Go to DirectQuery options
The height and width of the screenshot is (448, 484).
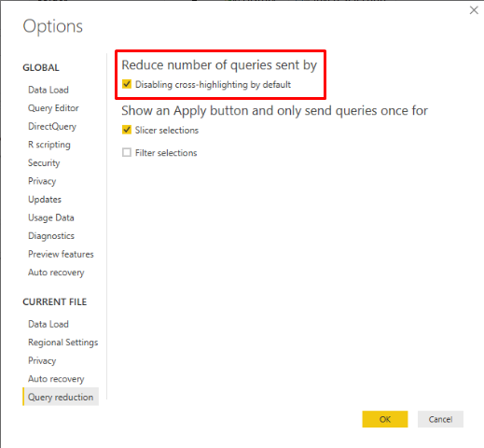coord(52,126)
